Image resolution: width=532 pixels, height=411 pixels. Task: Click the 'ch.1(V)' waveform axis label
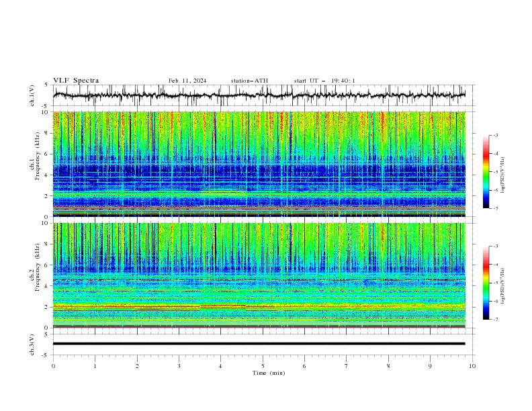pos(32,95)
